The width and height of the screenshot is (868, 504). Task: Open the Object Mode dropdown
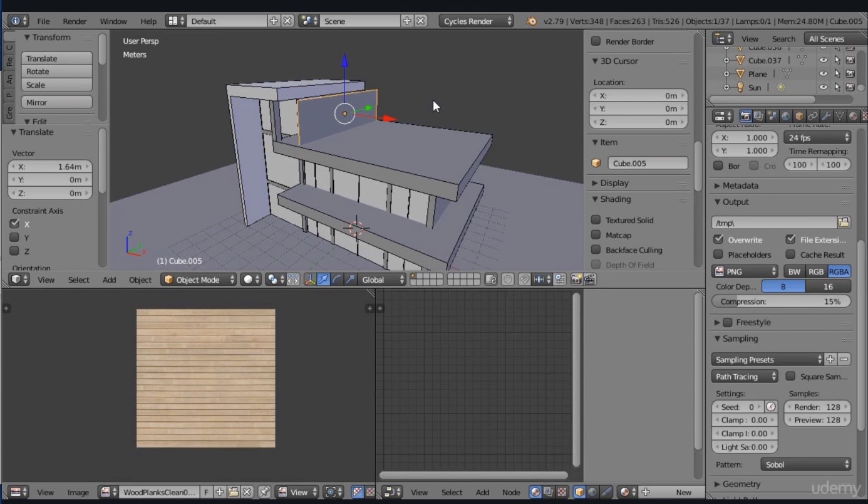pyautogui.click(x=199, y=280)
